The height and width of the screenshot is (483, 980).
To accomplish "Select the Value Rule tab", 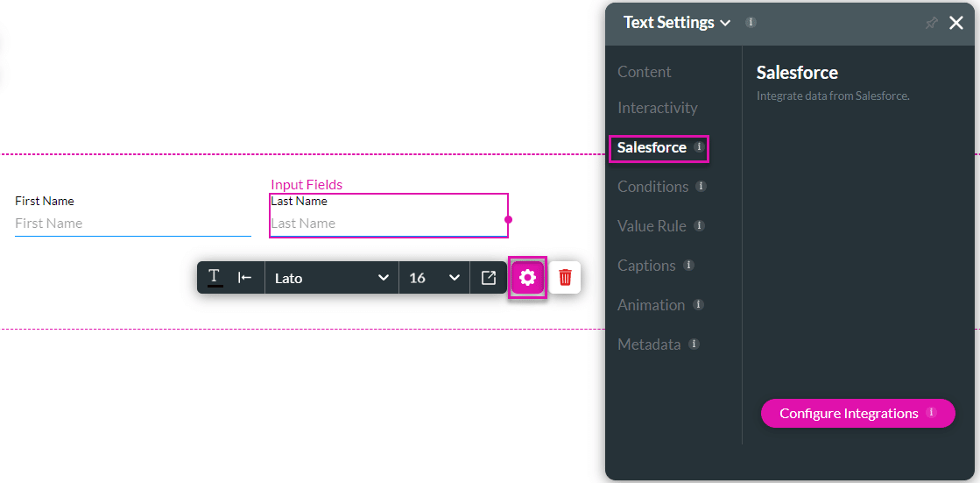I will [652, 226].
